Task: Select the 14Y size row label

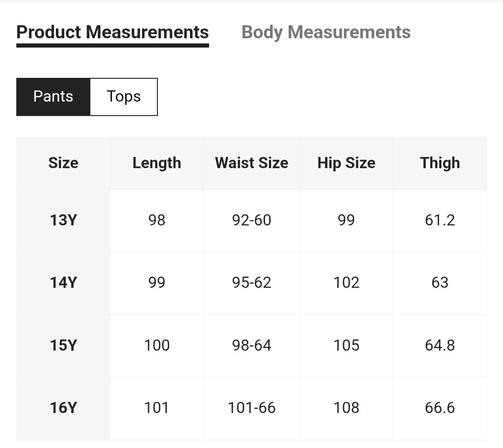Action: click(x=63, y=283)
